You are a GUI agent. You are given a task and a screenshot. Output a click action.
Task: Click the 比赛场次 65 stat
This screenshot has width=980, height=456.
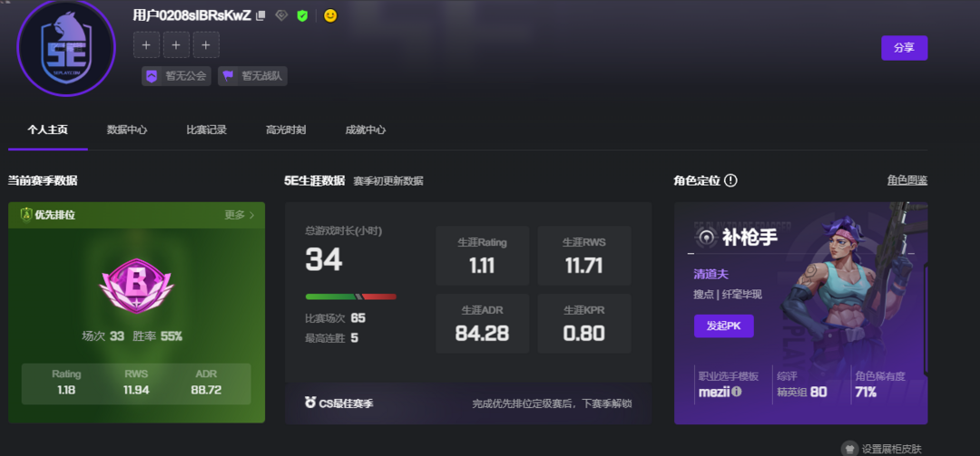coord(336,318)
